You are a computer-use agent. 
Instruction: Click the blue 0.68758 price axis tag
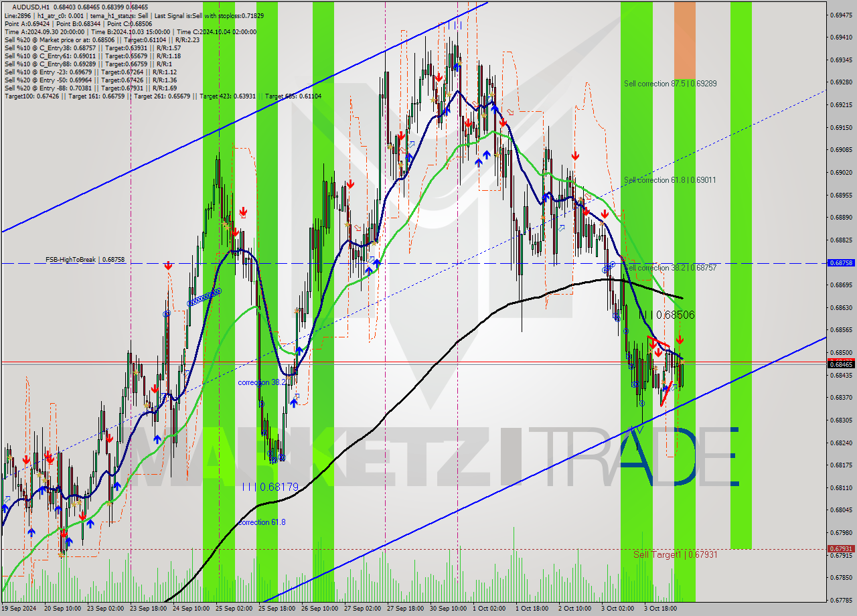pos(841,263)
